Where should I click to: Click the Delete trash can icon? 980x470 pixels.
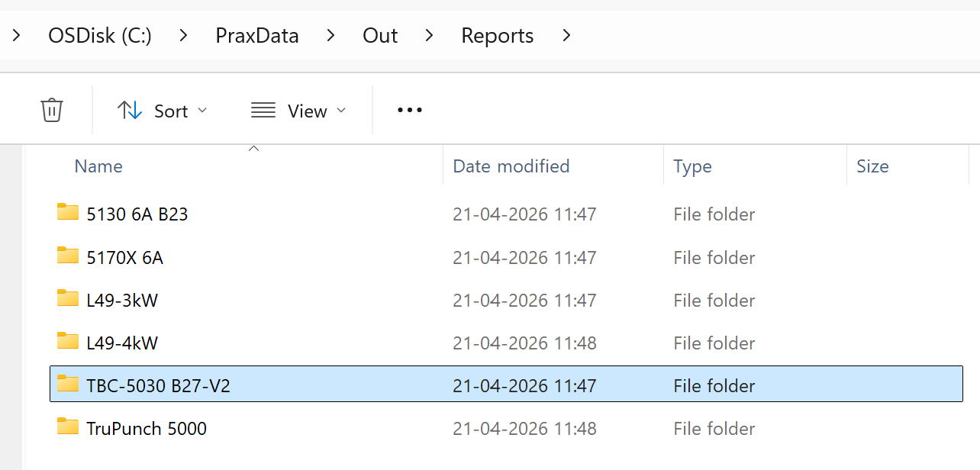(x=51, y=111)
